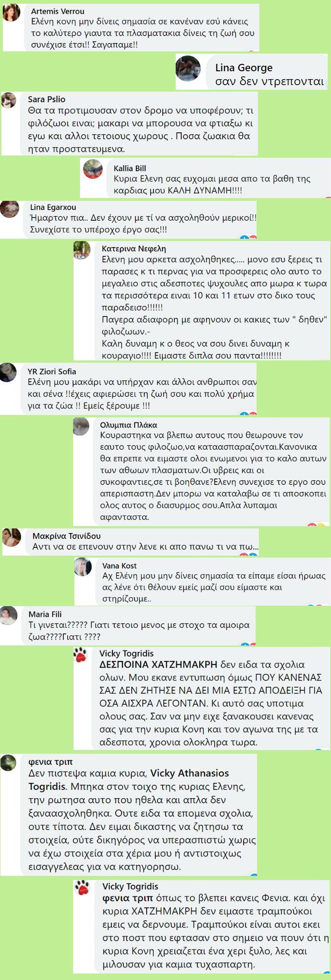Open Vana Kost's profile photo
Image resolution: width=331 pixels, height=980 pixels.
[83, 567]
